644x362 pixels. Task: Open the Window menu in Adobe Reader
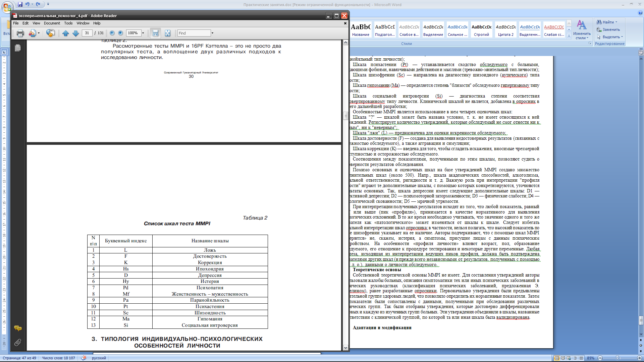coord(83,23)
